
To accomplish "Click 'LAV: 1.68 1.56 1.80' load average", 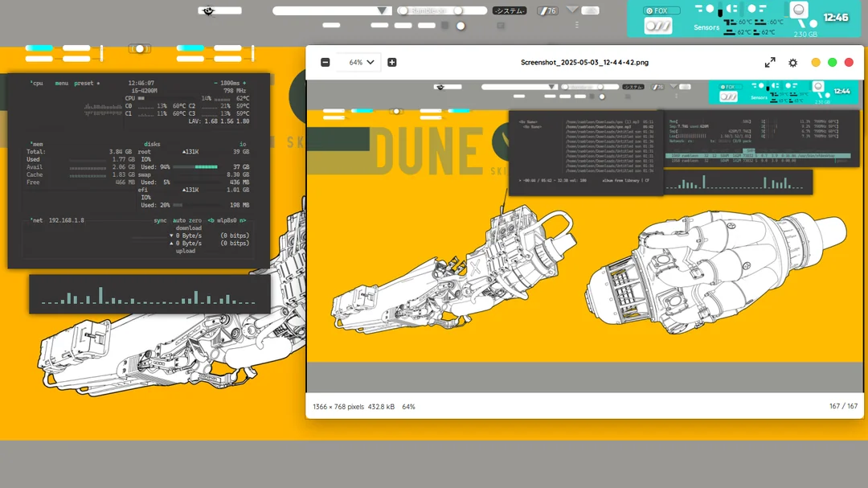I will pyautogui.click(x=219, y=121).
